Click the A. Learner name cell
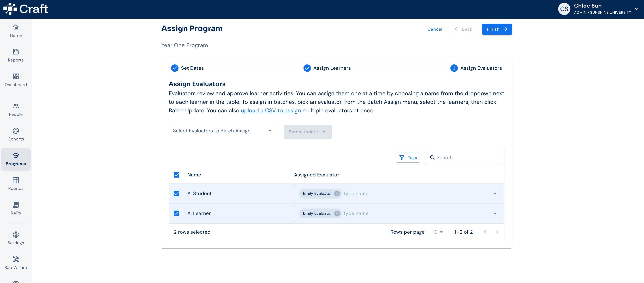The height and width of the screenshot is (283, 644). (199, 213)
